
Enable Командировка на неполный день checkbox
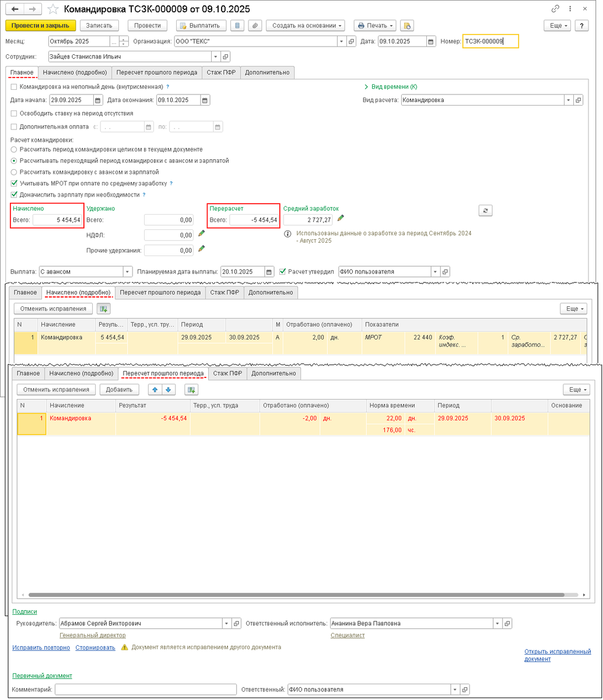(x=14, y=86)
